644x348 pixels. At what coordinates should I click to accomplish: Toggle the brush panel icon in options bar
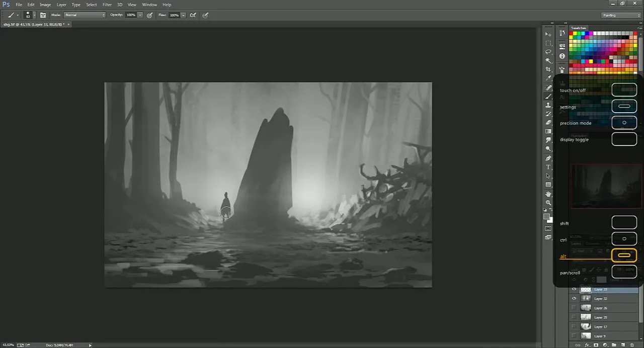[x=43, y=15]
